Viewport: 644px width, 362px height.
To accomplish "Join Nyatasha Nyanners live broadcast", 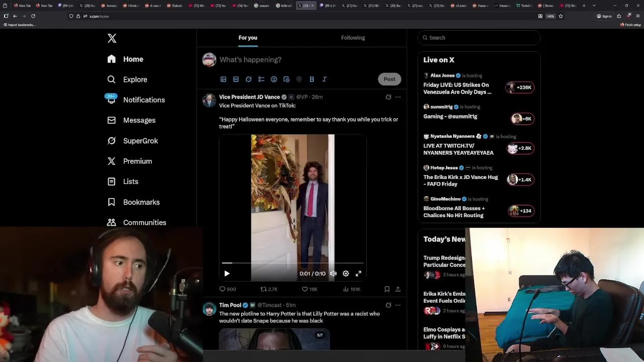I will [478, 145].
